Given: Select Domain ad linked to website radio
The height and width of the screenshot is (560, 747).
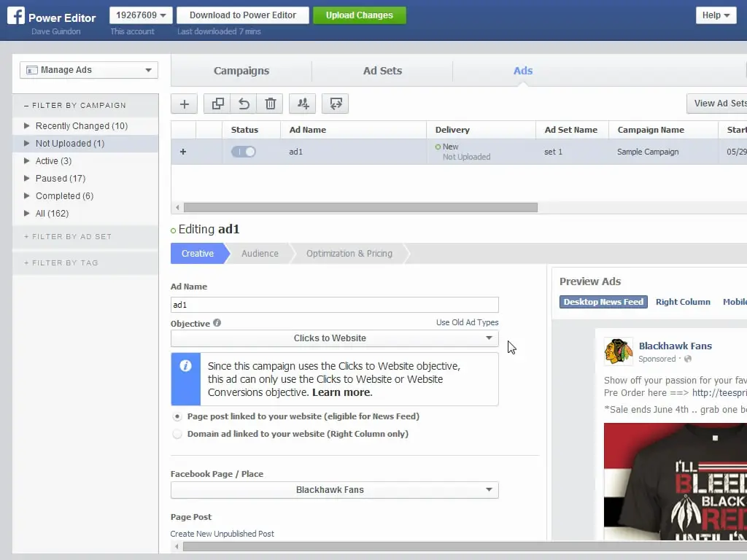Looking at the screenshot, I should coord(177,435).
